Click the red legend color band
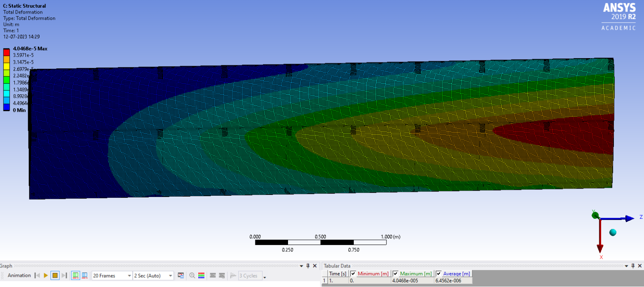644x287 pixels. 6,52
